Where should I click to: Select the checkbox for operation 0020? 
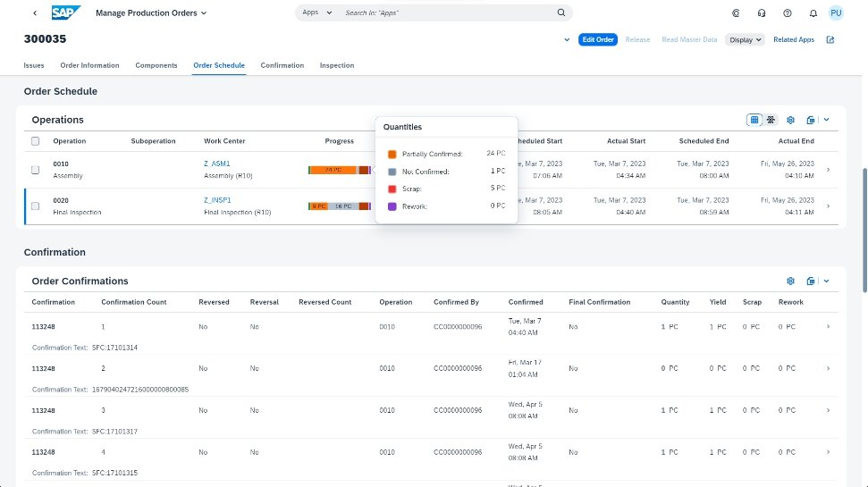[35, 206]
